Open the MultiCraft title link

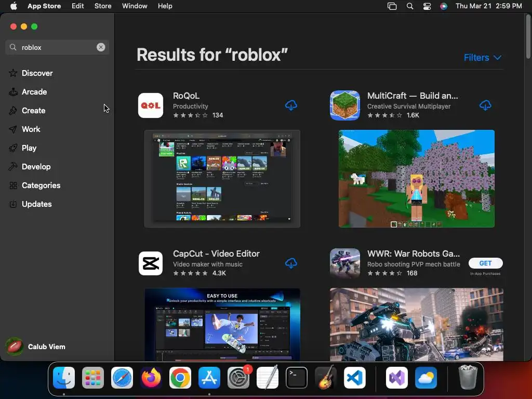pyautogui.click(x=413, y=96)
